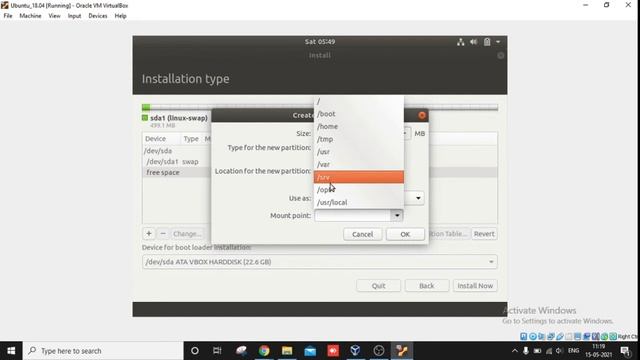The width and height of the screenshot is (640, 360).
Task: Open the OBS Studio icon in the taskbar
Action: point(379,351)
